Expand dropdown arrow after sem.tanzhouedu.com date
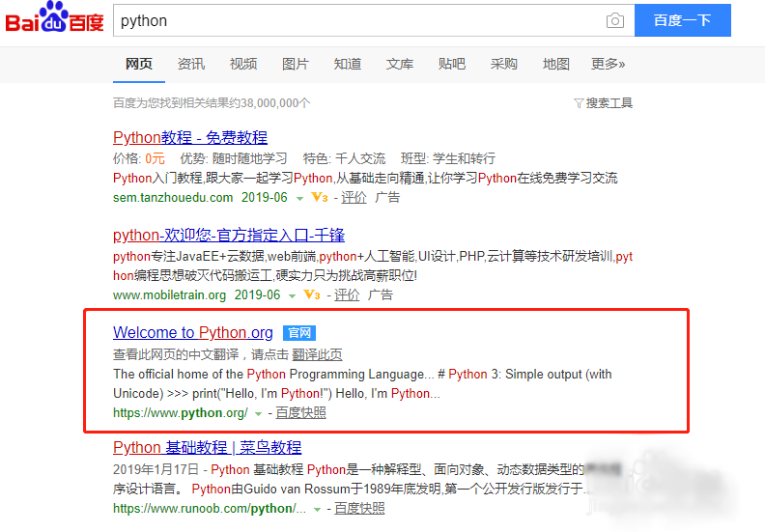765x532 pixels. [300, 199]
